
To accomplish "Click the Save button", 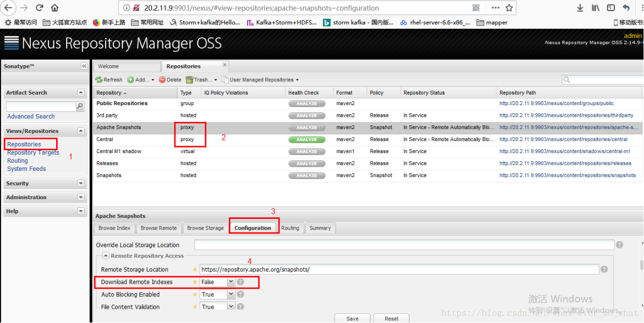I will [352, 318].
